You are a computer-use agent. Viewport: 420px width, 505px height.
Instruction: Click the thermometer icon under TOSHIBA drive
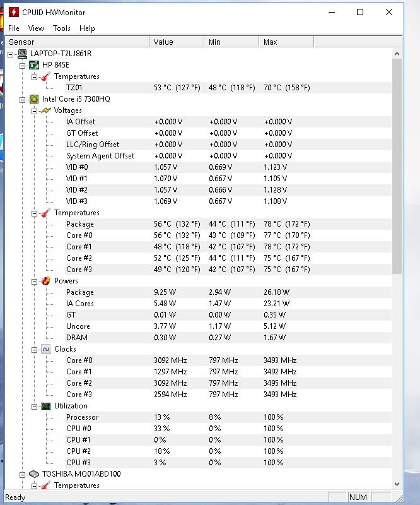[46, 485]
